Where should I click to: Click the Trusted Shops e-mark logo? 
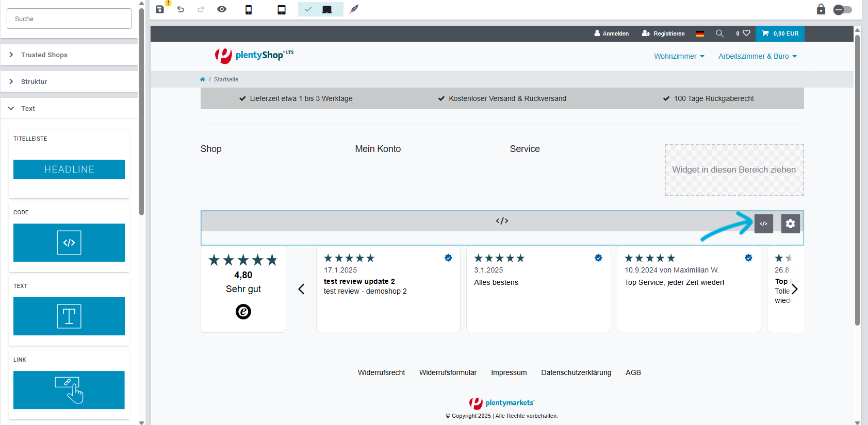tap(243, 312)
